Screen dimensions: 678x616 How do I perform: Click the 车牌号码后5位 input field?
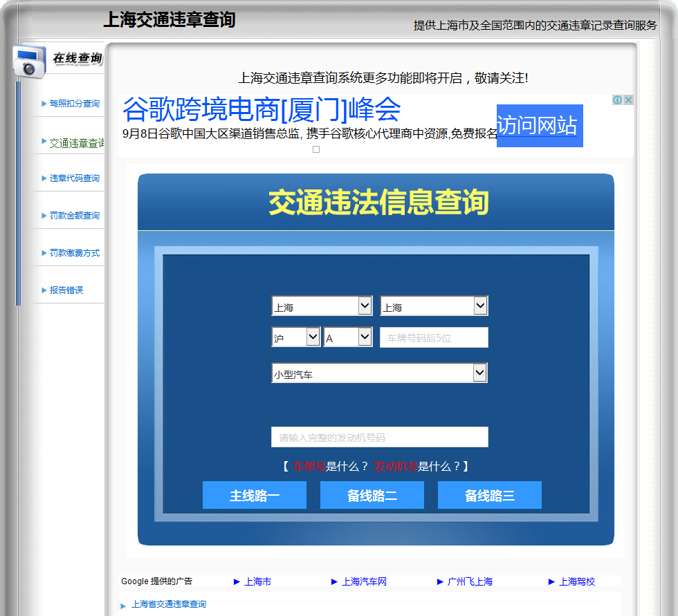coord(434,337)
